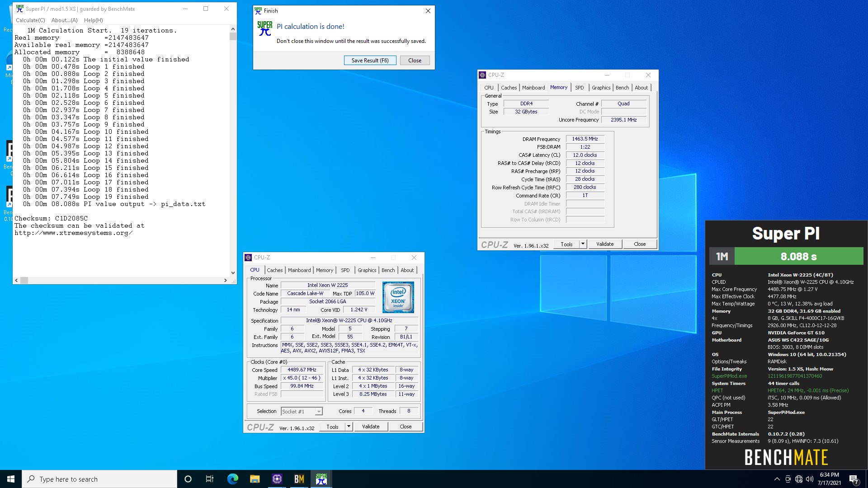Click 8.088 s result bar in BenchMate
Screen dimensions: 868x488
click(799, 256)
